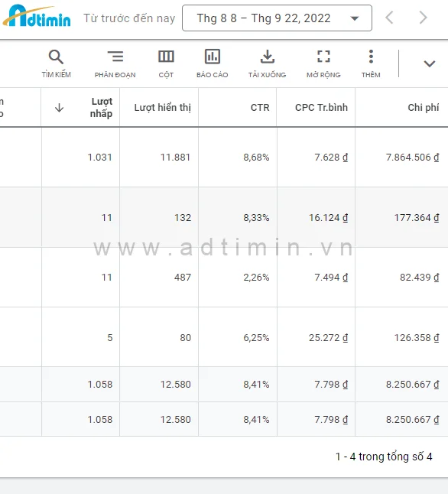448x494 pixels.
Task: Sort by CTR column header
Action: pyautogui.click(x=260, y=107)
